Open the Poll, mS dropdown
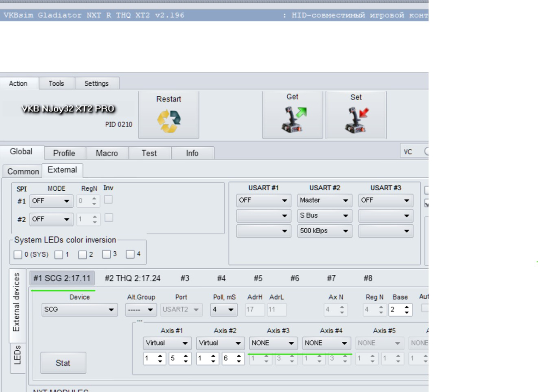Viewport: 538px width, 392px height. tap(223, 310)
